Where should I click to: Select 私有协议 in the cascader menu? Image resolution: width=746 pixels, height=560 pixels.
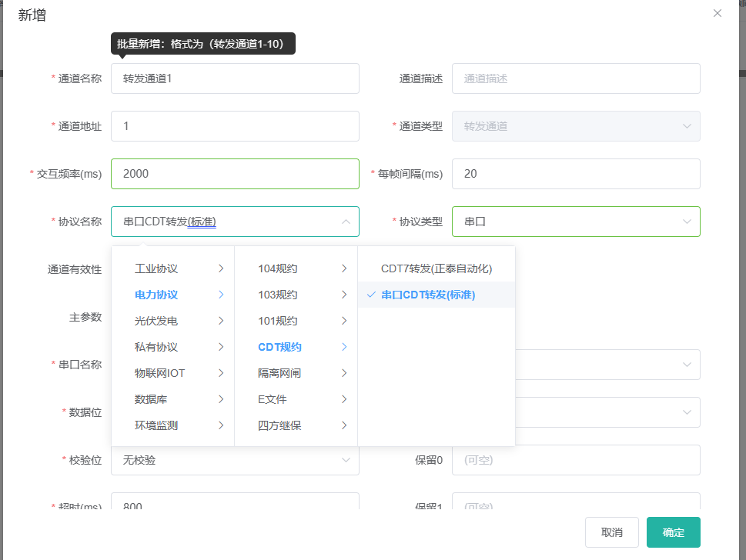point(173,347)
